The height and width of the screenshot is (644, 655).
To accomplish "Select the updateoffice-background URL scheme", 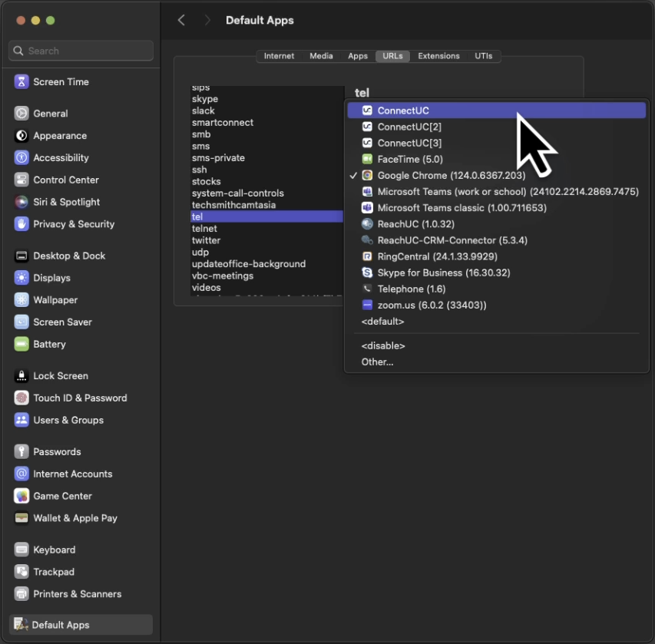I will click(266, 264).
